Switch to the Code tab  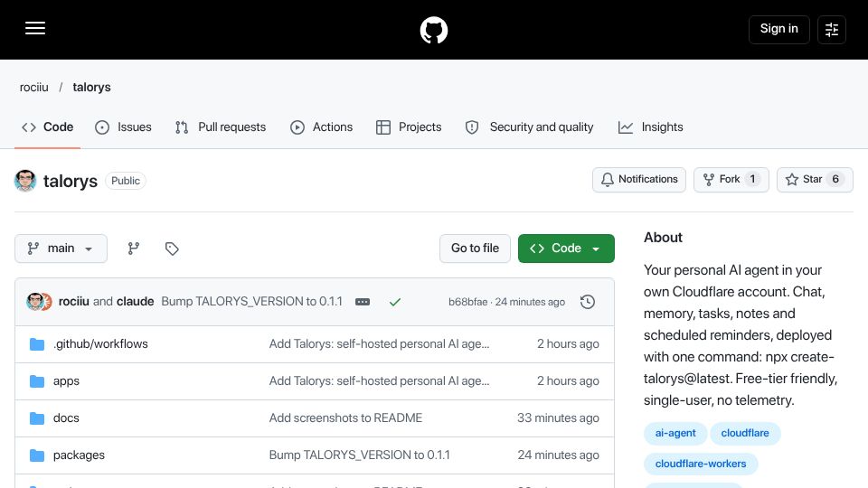pyautogui.click(x=48, y=127)
